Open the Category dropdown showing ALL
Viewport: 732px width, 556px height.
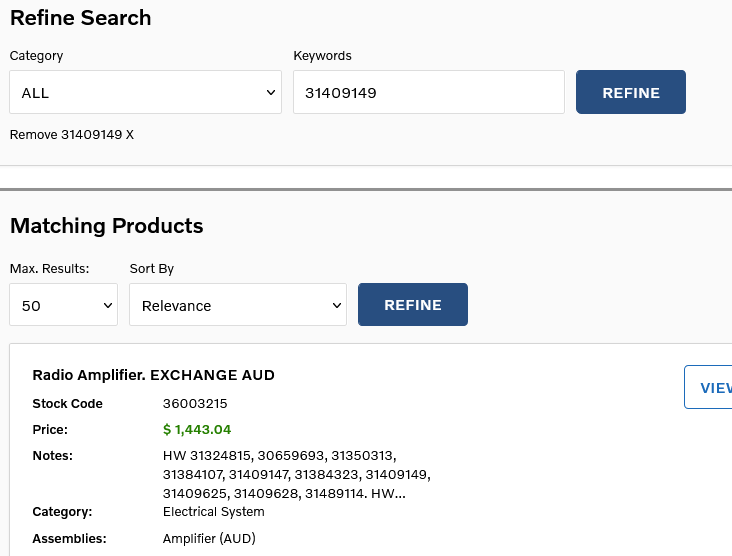pos(145,93)
